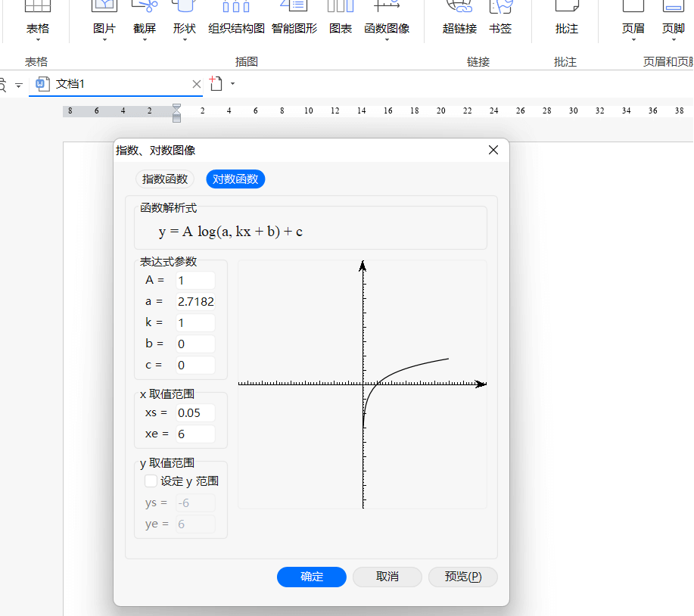Image resolution: width=694 pixels, height=616 pixels.
Task: Edit the a = base field 2.7182
Action: (x=195, y=301)
